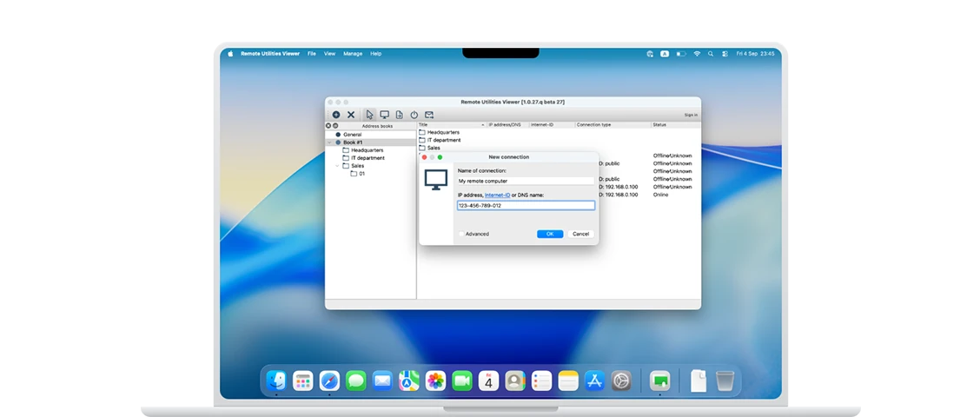The width and height of the screenshot is (980, 417).
Task: Click the folder icon of Headquarters in the list
Action: pyautogui.click(x=422, y=133)
